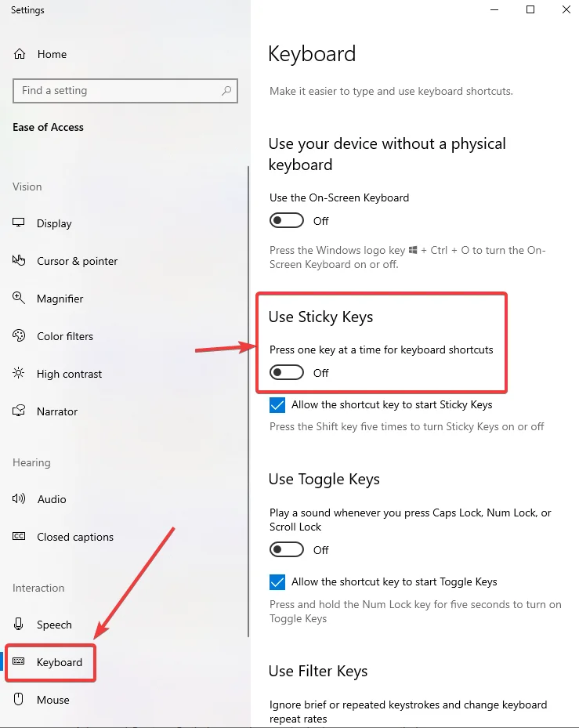Select the High contrast sun icon
The image size is (579, 728).
(x=18, y=374)
